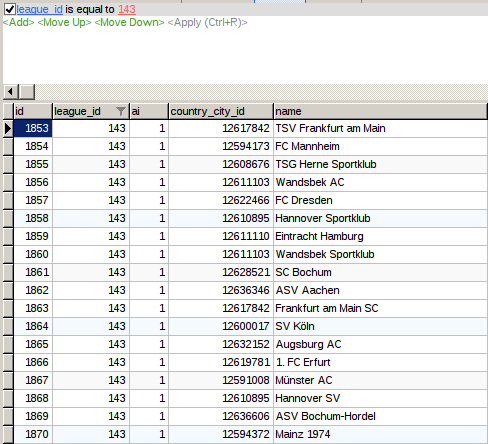Select country_city_id cell 12632152
This screenshot has width=488, height=444.
tap(221, 344)
